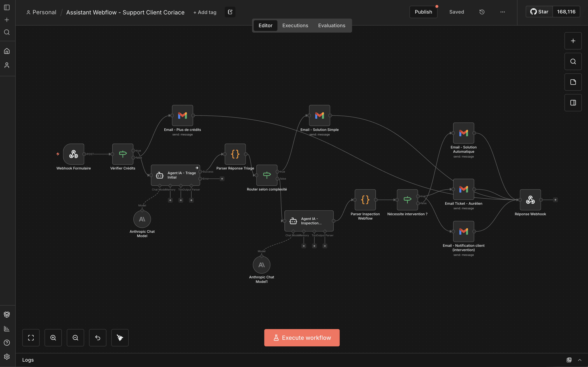This screenshot has width=588, height=367.
Task: Click the zoom to fit canvas icon
Action: pos(31,338)
